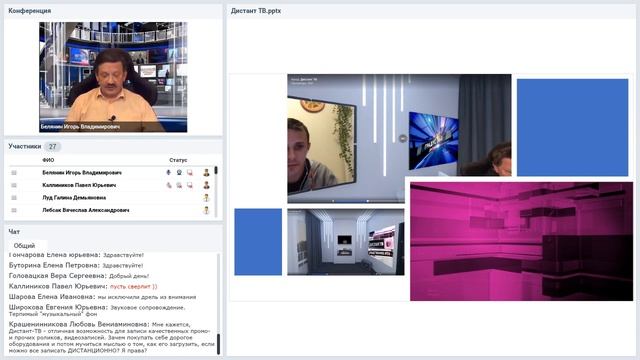640x360 pixels.
Task: Open the Общий chat tab
Action: pyautogui.click(x=24, y=246)
